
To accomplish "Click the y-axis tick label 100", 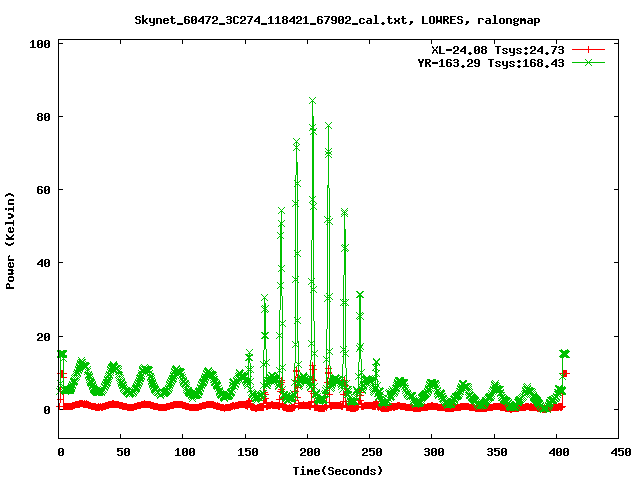I will [40, 44].
